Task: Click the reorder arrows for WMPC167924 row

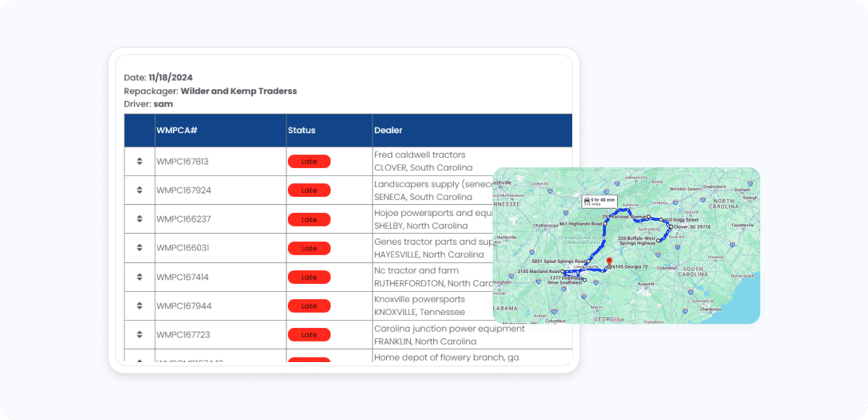Action: tap(140, 190)
